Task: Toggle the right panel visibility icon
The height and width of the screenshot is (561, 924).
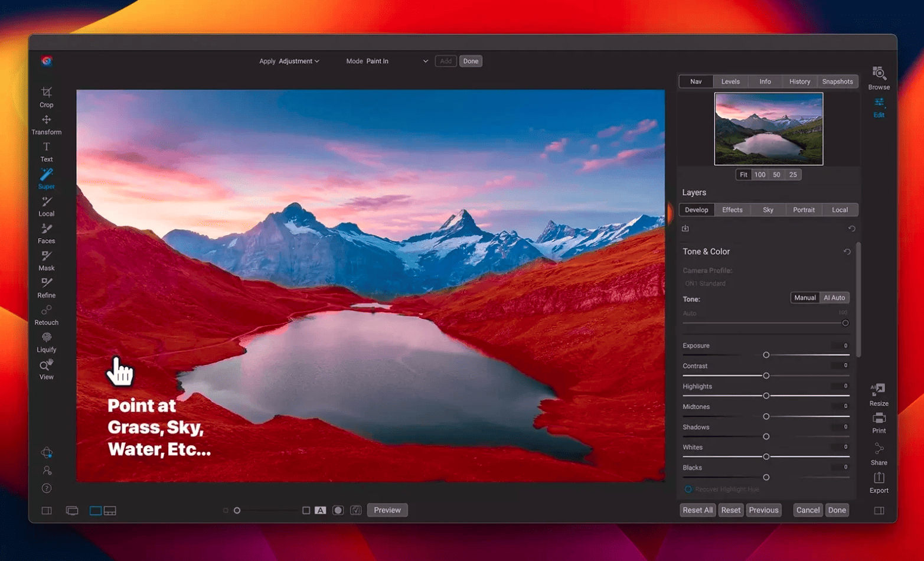Action: [879, 510]
